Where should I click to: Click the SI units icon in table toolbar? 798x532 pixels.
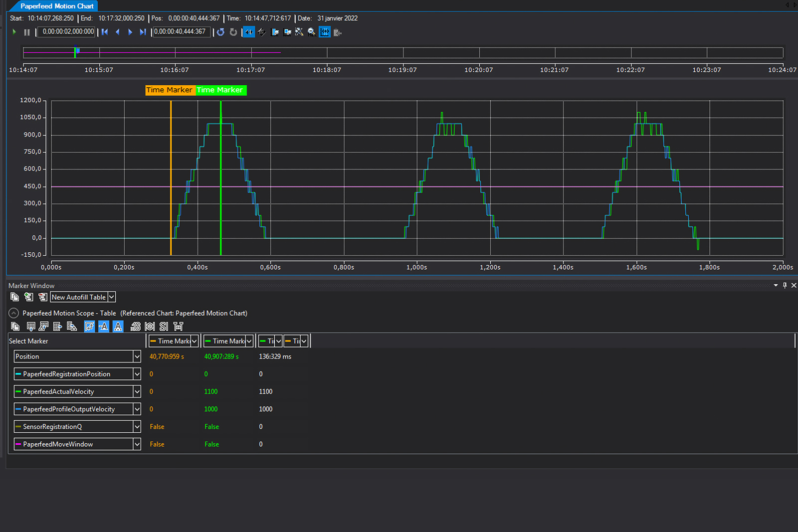tap(164, 327)
